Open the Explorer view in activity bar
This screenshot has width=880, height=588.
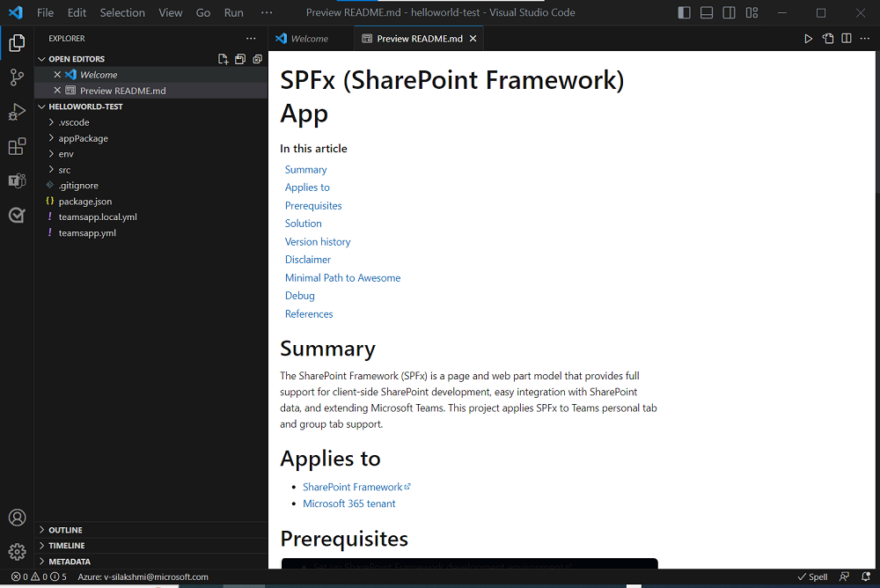[x=17, y=42]
